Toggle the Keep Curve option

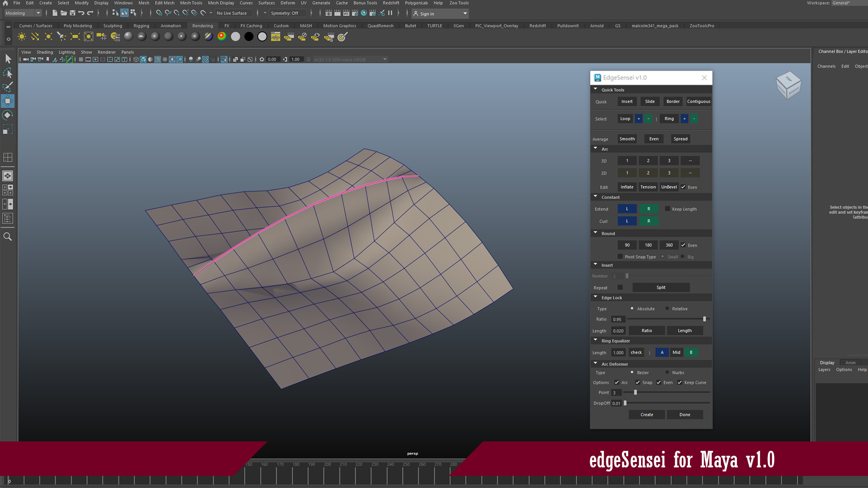[x=680, y=382]
